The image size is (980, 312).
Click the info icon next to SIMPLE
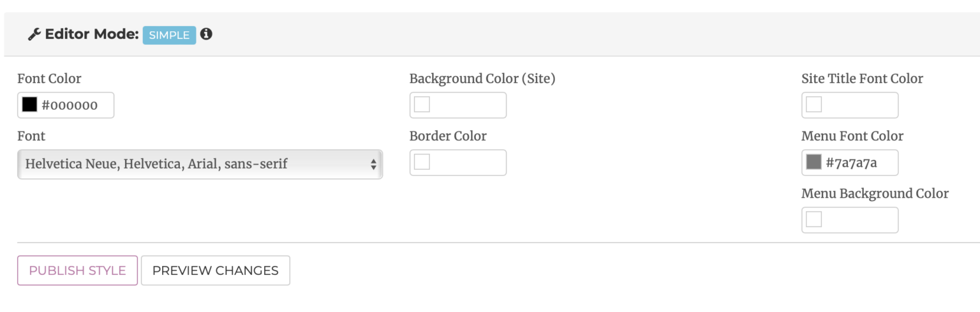206,34
